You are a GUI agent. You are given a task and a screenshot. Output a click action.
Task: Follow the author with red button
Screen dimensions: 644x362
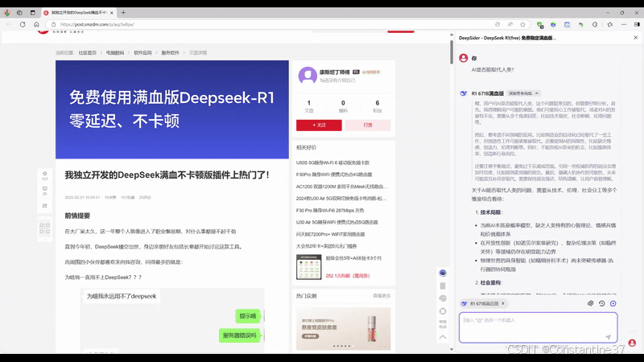[319, 125]
